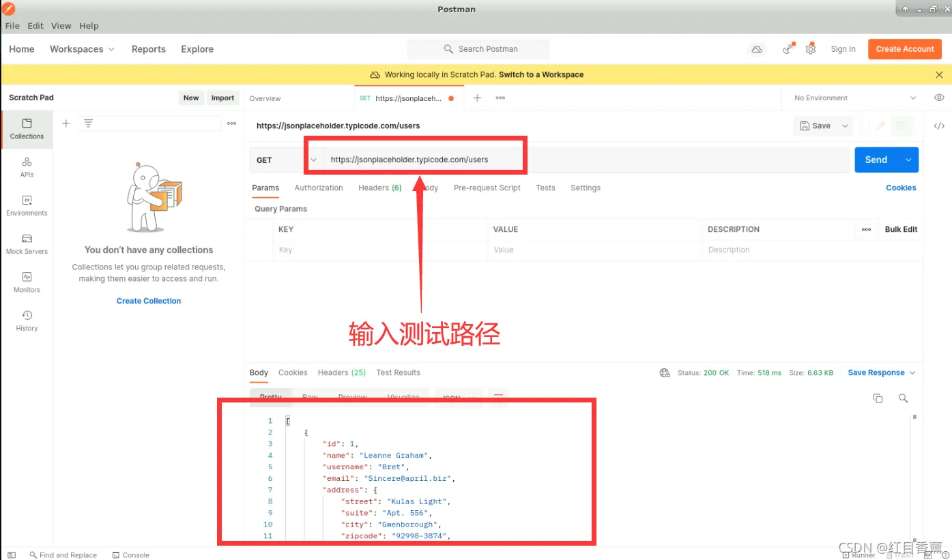The width and height of the screenshot is (952, 560).
Task: Click the globe network info icon
Action: tap(665, 373)
